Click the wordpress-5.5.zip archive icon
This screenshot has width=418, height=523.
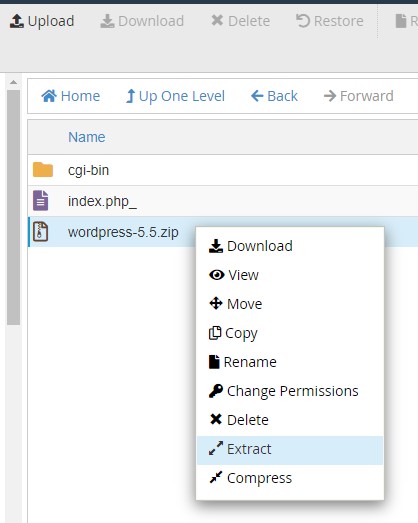(41, 231)
